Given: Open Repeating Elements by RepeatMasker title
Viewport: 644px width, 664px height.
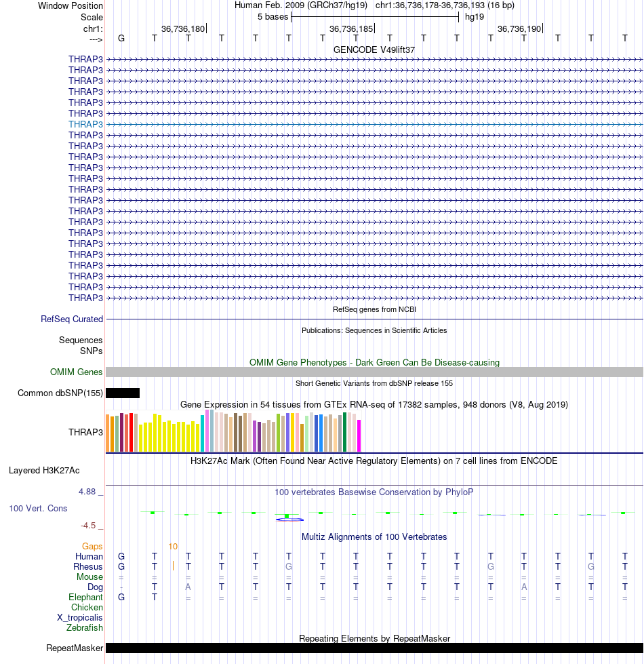Looking at the screenshot, I should pos(374,639).
